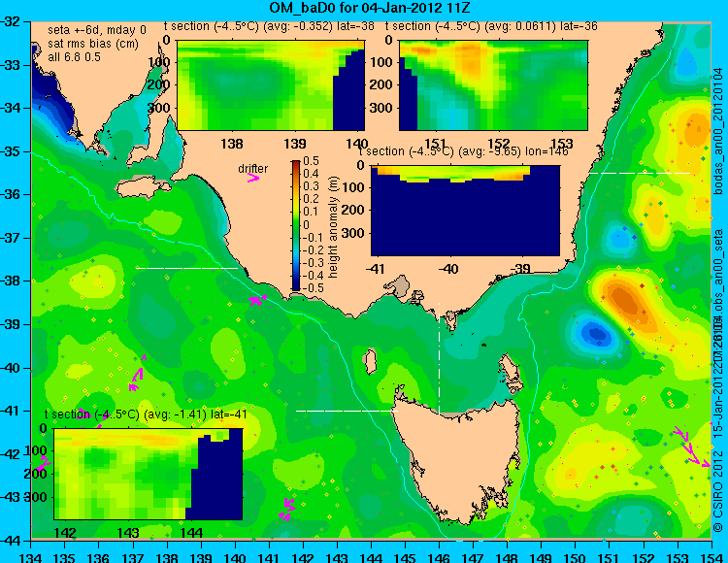Click the magenta drifter arrows near 153.5E, -42
Viewport: 728px width, 563px height.
691,447
